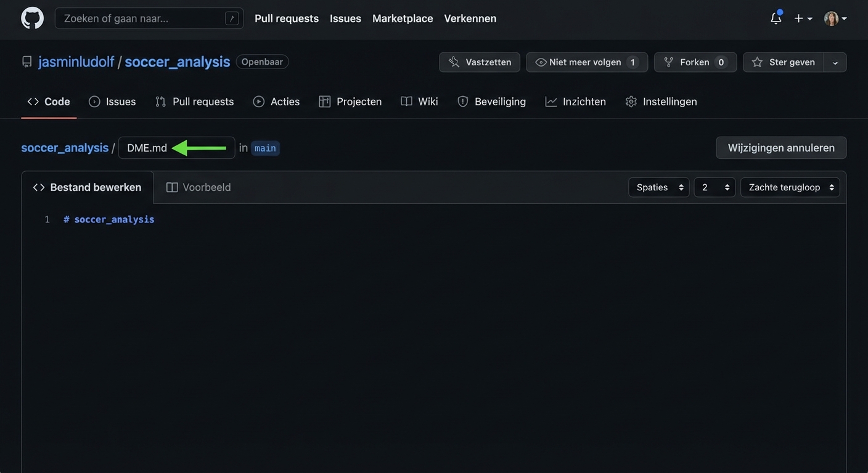
Task: Open the Spaties indent mode dropdown
Action: coord(658,187)
